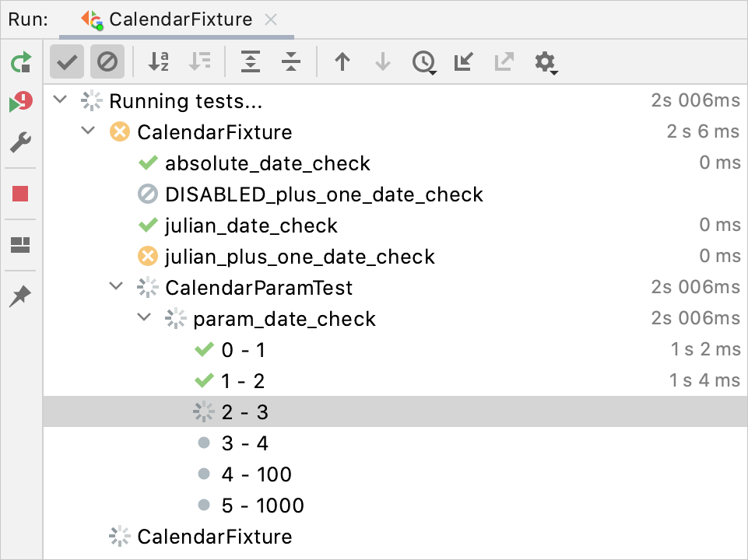This screenshot has height=560, width=748.
Task: Click the spinner icon of CalendarParamTest
Action: tap(148, 287)
